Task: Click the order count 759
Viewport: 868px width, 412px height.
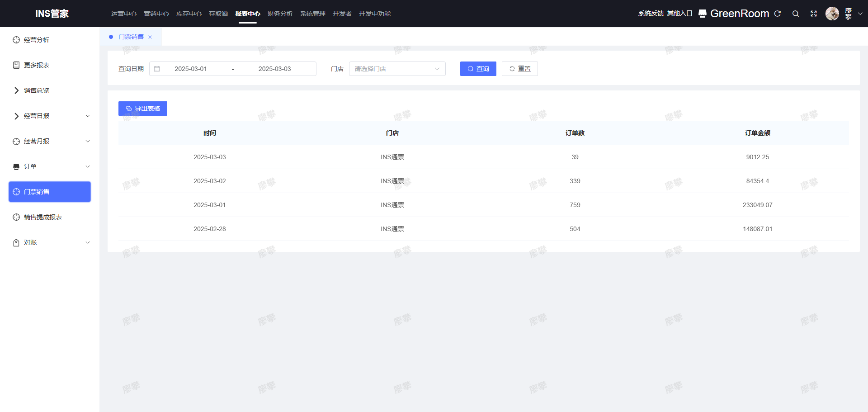Action: (x=575, y=205)
